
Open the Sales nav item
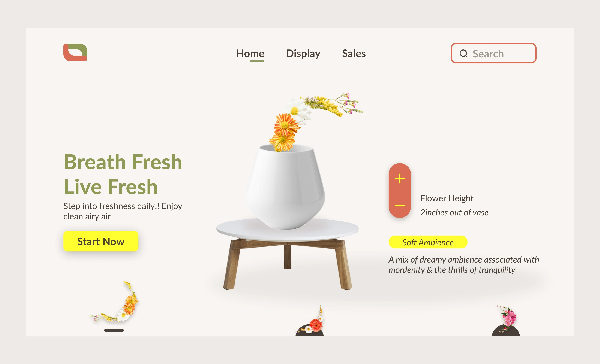(354, 53)
